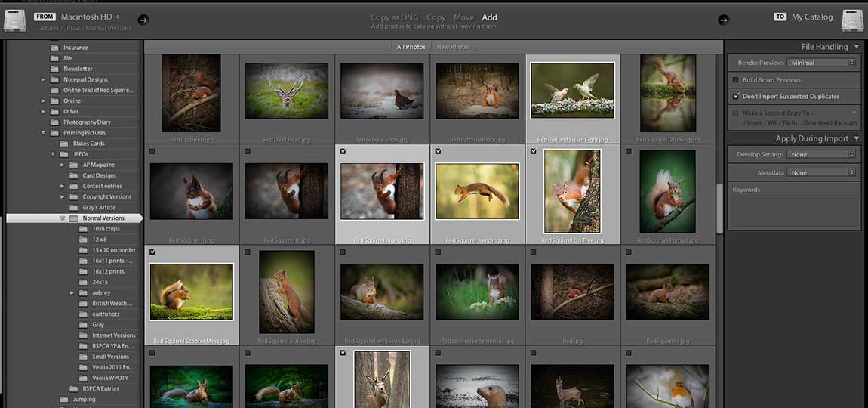This screenshot has height=408, width=868.
Task: Click the RSPCA Entries folder icon
Action: point(74,388)
